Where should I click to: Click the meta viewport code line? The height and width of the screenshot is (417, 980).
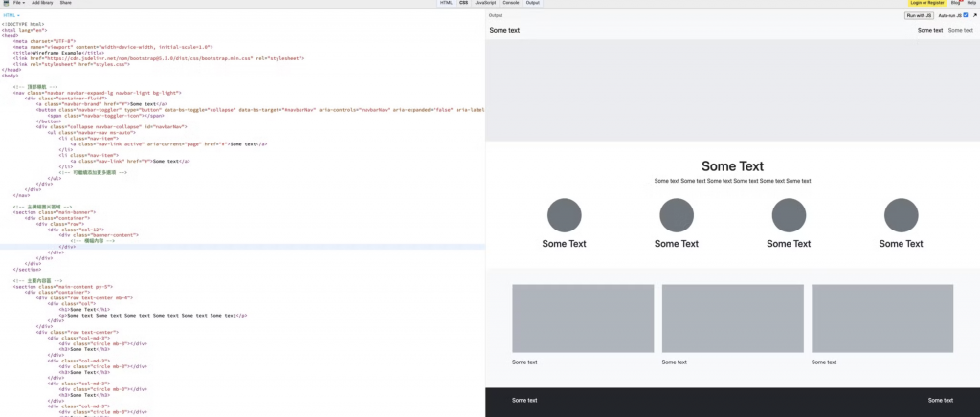click(113, 47)
